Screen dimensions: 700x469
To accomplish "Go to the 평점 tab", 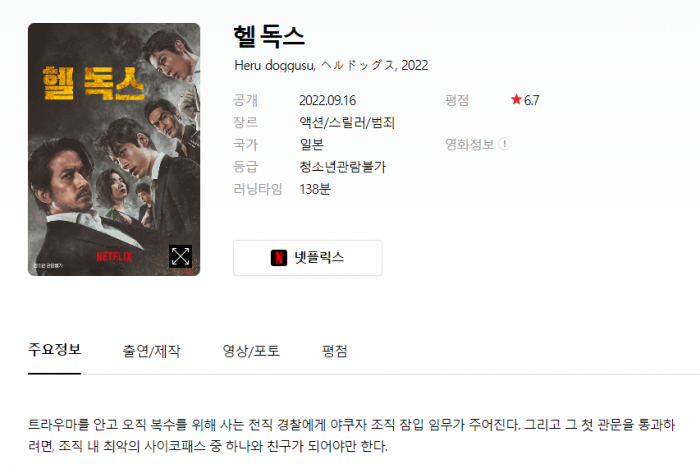I will [x=334, y=351].
